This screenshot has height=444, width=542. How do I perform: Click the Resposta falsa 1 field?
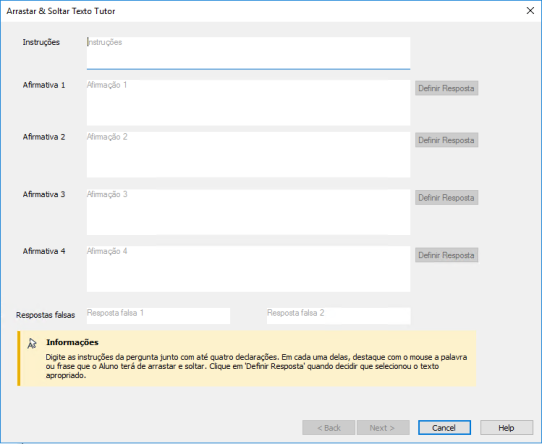(x=158, y=316)
